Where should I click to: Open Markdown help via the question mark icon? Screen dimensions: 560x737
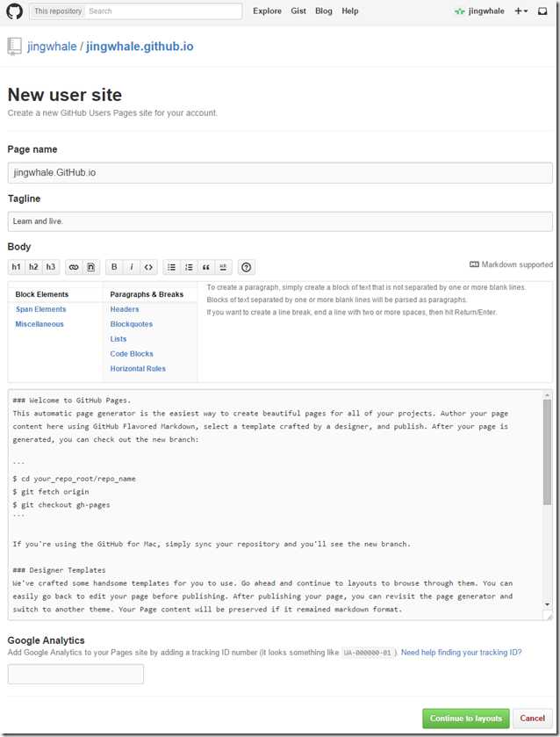click(x=246, y=267)
